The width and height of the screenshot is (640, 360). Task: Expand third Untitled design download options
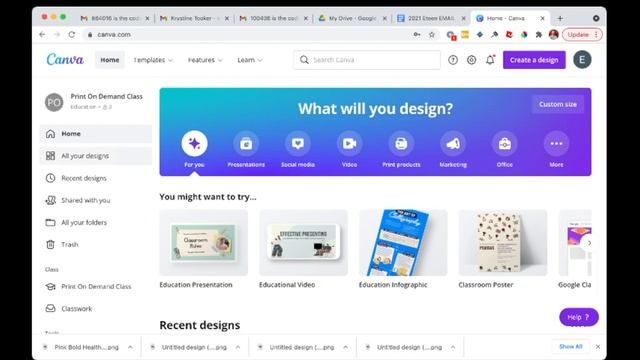346,347
